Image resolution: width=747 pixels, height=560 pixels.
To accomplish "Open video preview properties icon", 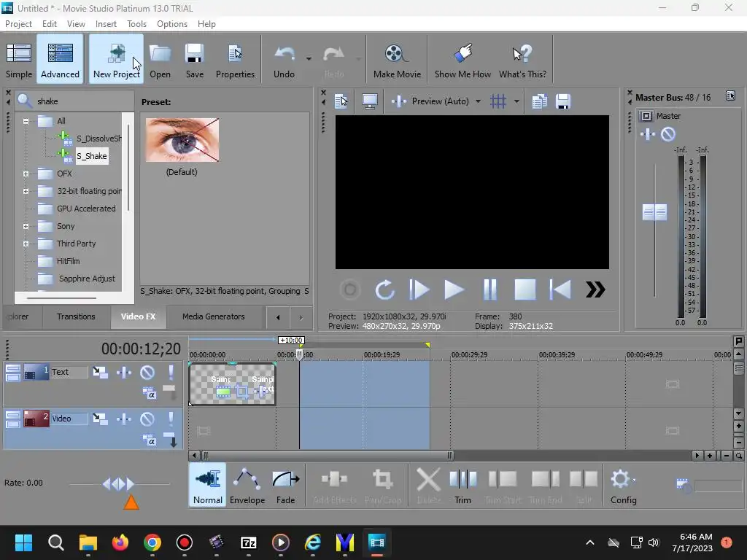I will tap(341, 101).
